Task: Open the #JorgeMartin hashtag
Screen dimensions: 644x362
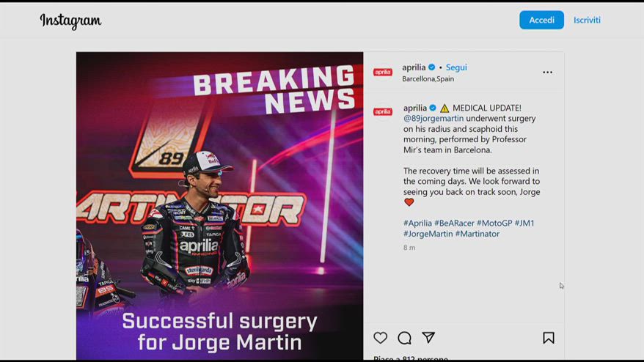Action: (428, 234)
